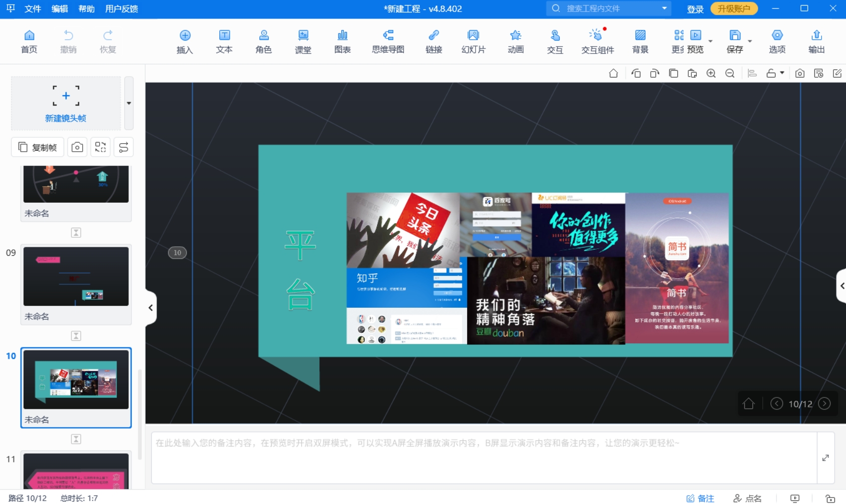Click the notes input field
Image resolution: width=846 pixels, height=504 pixels.
[x=484, y=458]
